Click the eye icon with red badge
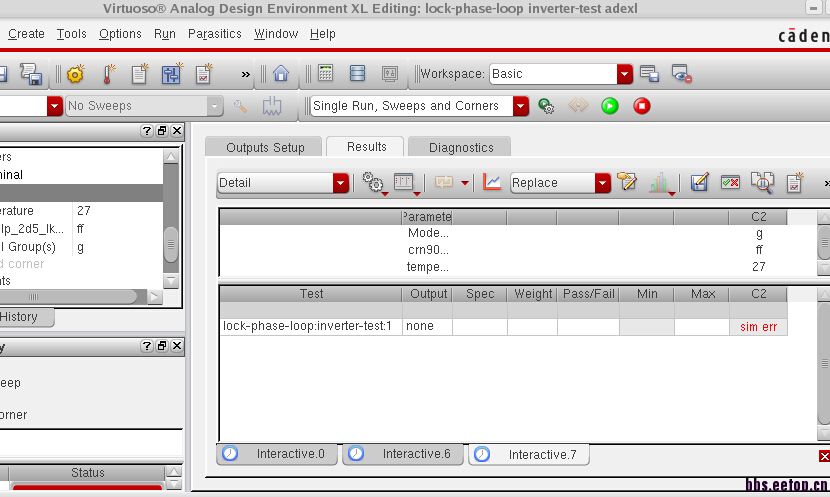 tap(681, 74)
